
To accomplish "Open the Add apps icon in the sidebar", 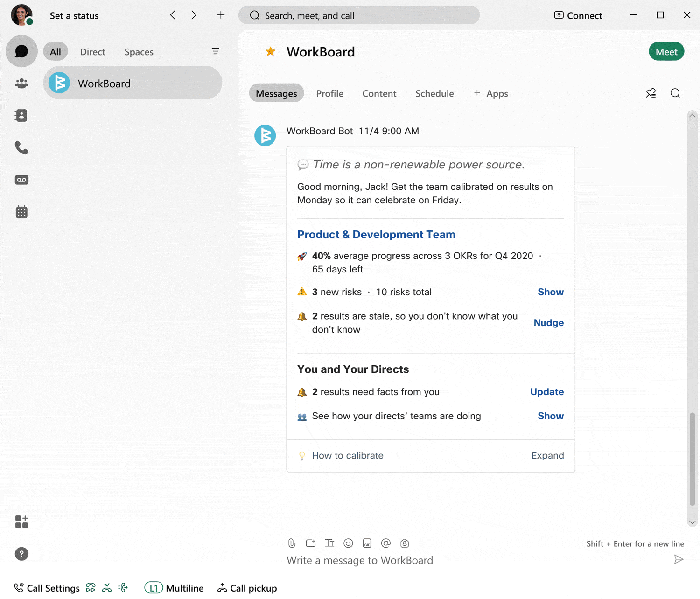I will (x=21, y=522).
